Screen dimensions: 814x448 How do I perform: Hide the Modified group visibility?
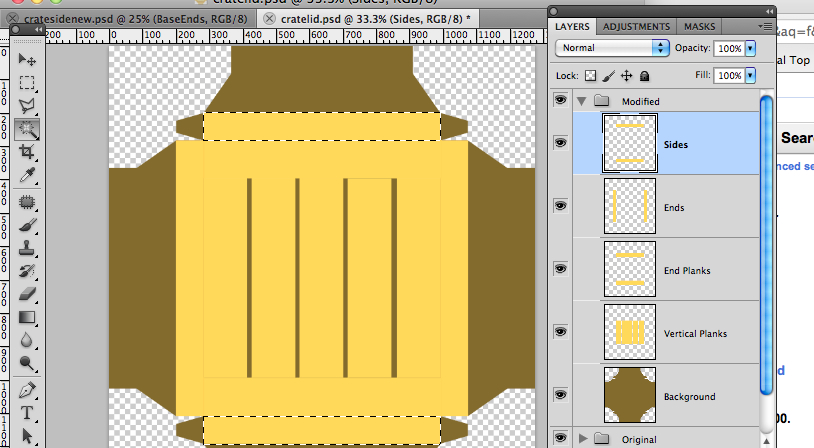point(560,100)
